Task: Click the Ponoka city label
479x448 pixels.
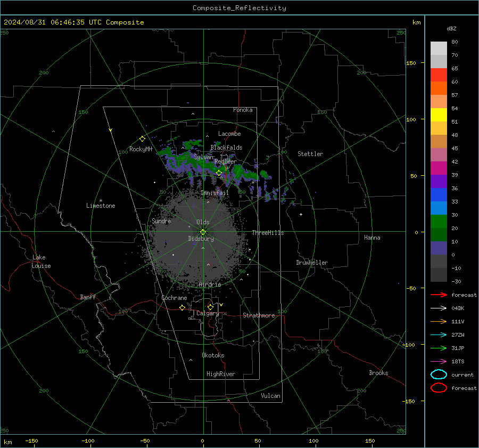Action: point(243,110)
